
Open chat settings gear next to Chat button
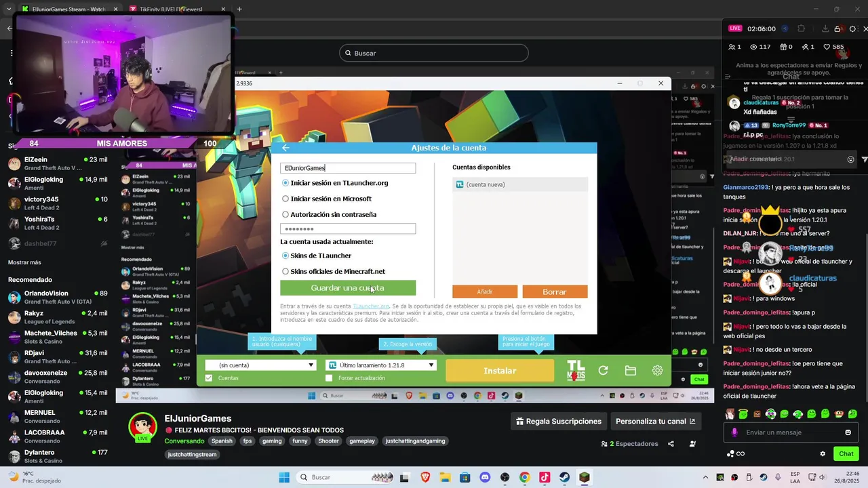[x=823, y=453]
